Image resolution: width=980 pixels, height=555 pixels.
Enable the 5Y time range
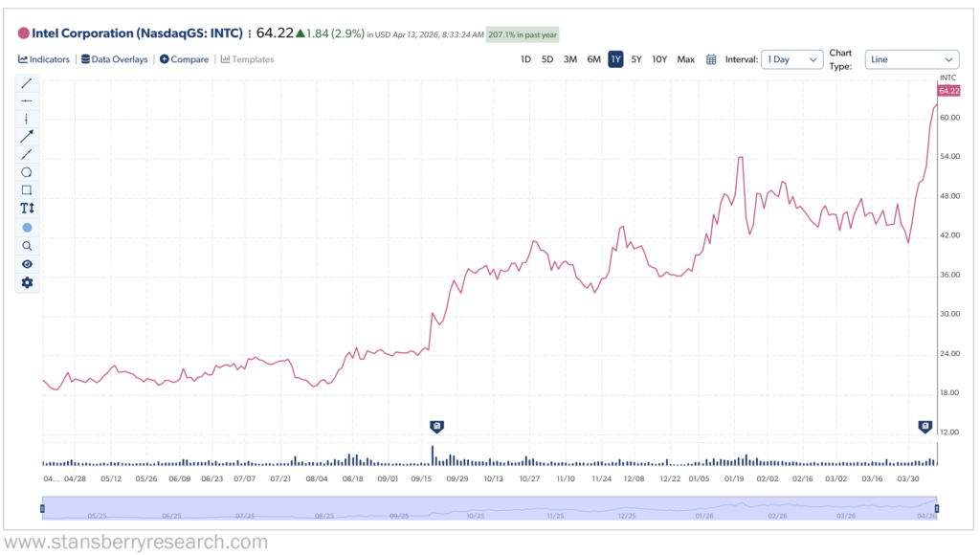click(636, 59)
